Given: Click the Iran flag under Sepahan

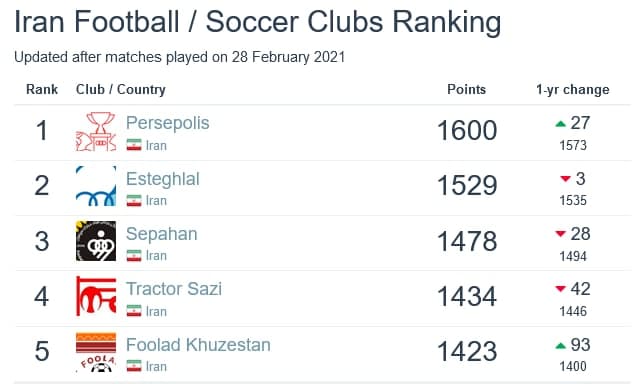Looking at the screenshot, I should coord(134,255).
